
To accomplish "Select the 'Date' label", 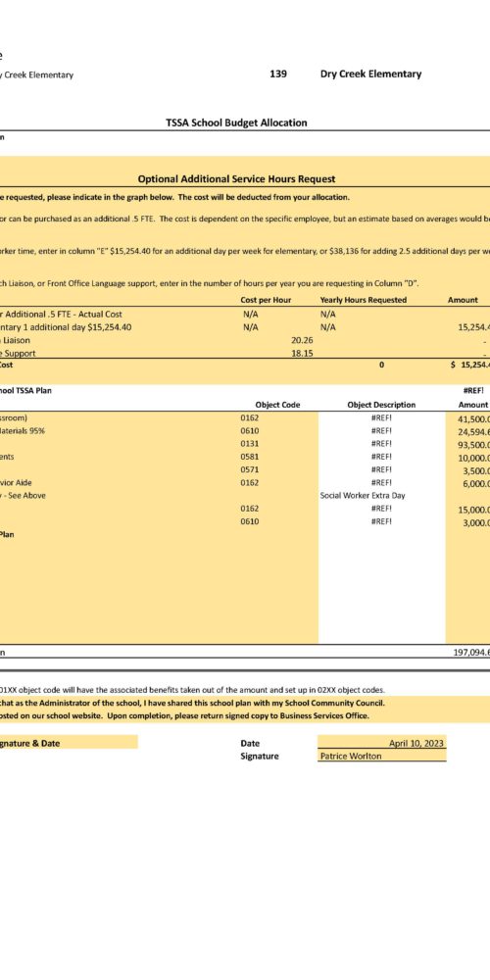I will click(x=250, y=744).
